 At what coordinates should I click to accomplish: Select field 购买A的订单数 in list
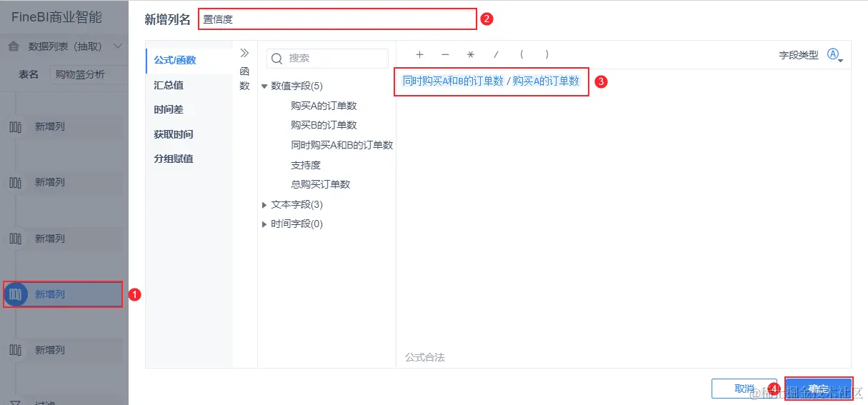324,106
